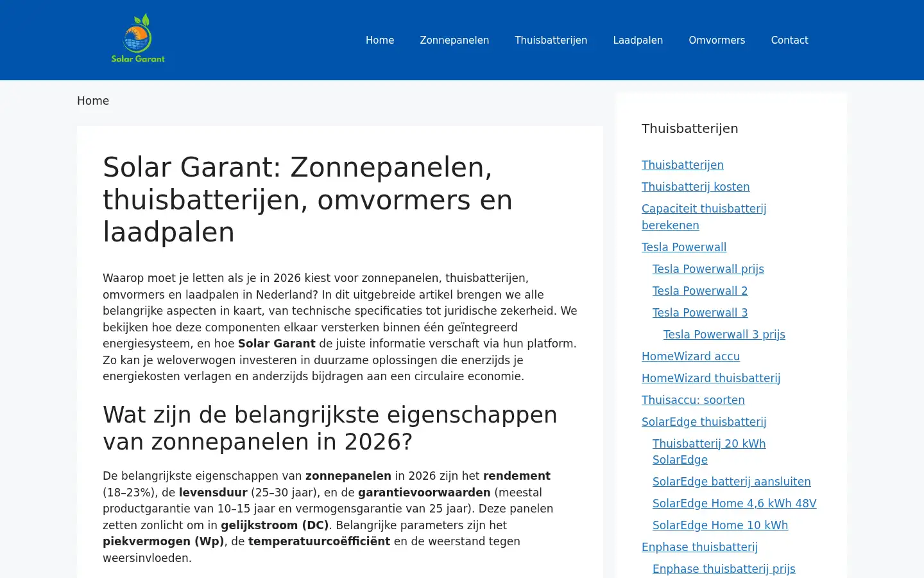Open the Enphase thuisbatterij prijs link
This screenshot has height=578, width=924.
pyautogui.click(x=724, y=569)
